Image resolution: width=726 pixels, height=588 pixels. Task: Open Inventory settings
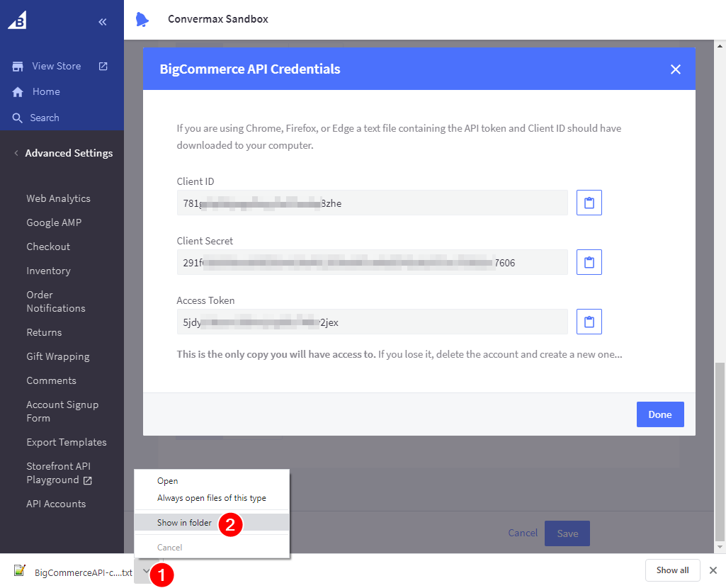(48, 271)
